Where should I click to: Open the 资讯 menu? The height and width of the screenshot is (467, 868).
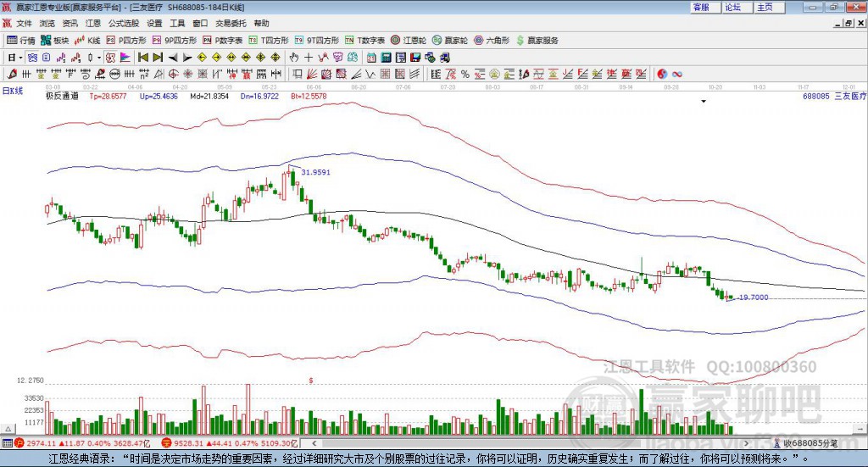click(70, 23)
